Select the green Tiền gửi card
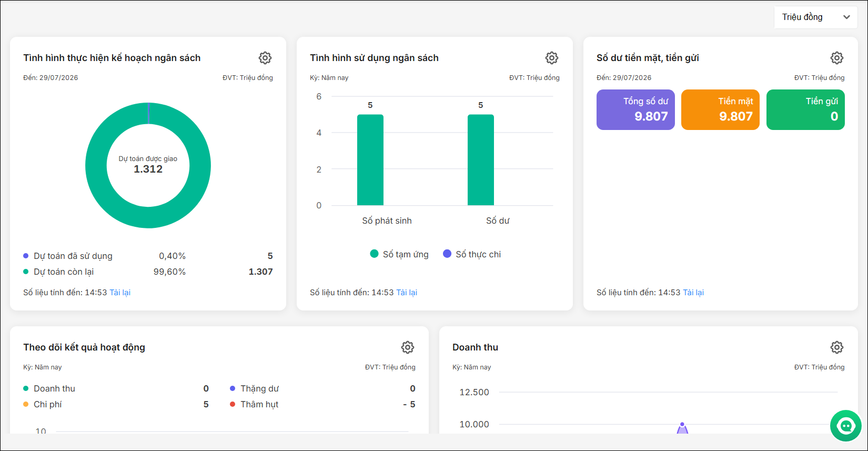The image size is (868, 451). pyautogui.click(x=805, y=109)
